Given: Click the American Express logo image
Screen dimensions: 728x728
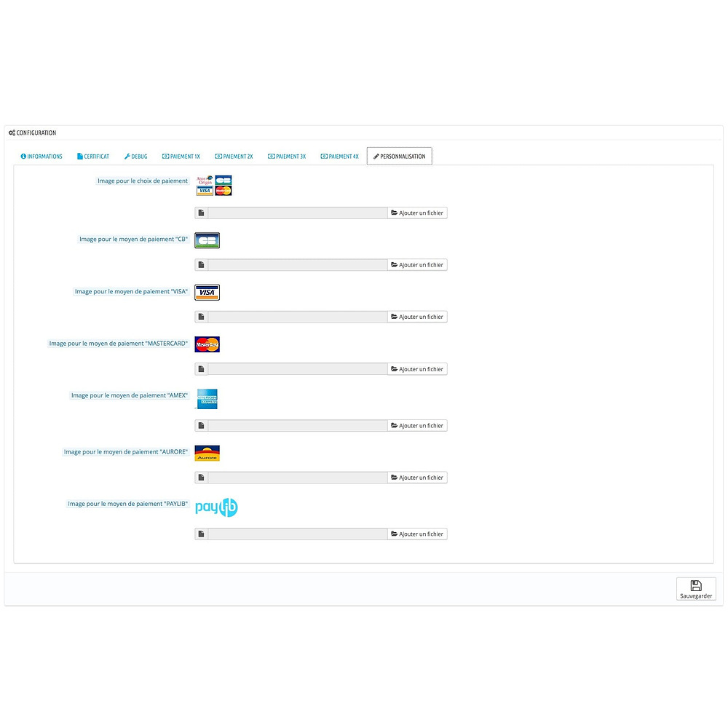Looking at the screenshot, I should pyautogui.click(x=207, y=399).
